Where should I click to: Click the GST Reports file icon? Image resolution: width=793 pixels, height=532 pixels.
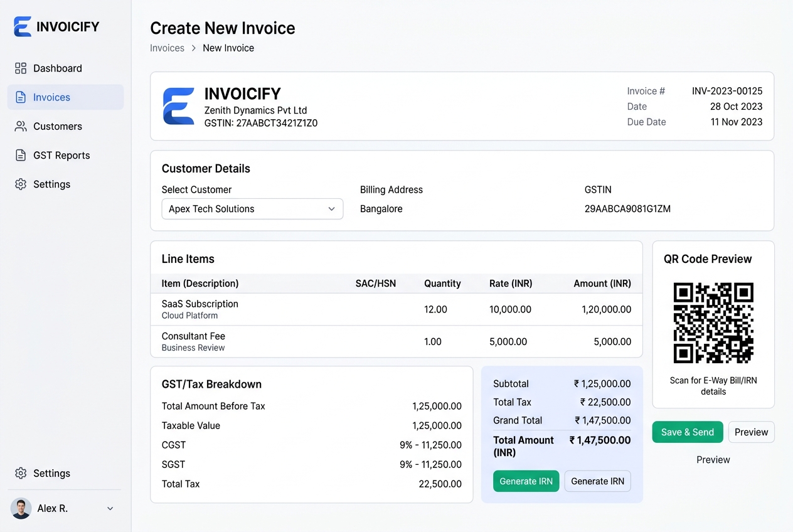[21, 155]
